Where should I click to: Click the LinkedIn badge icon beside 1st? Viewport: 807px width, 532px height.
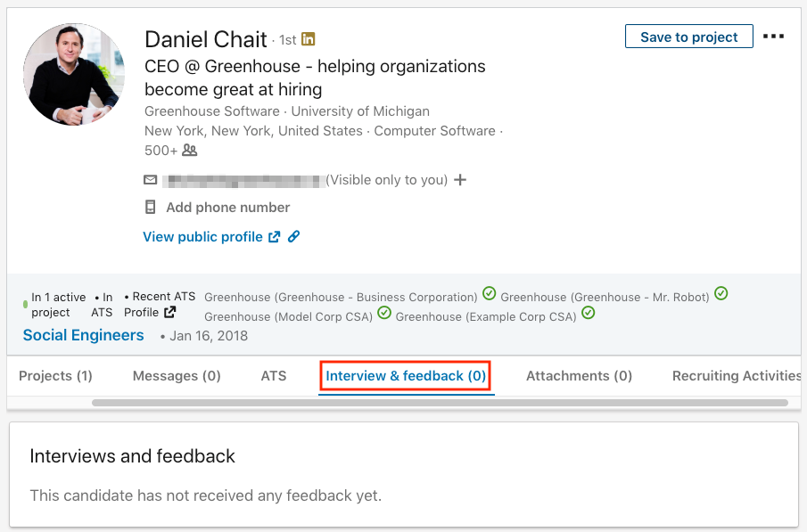308,39
